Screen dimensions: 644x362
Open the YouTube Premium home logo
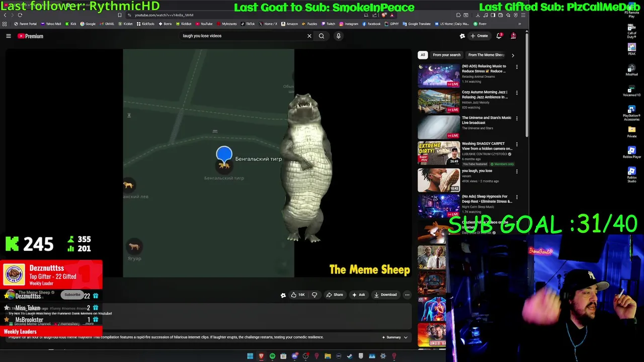[31, 36]
